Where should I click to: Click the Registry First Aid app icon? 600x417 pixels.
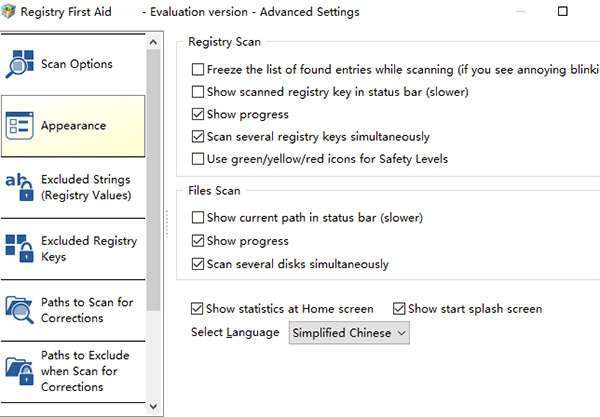click(x=10, y=12)
